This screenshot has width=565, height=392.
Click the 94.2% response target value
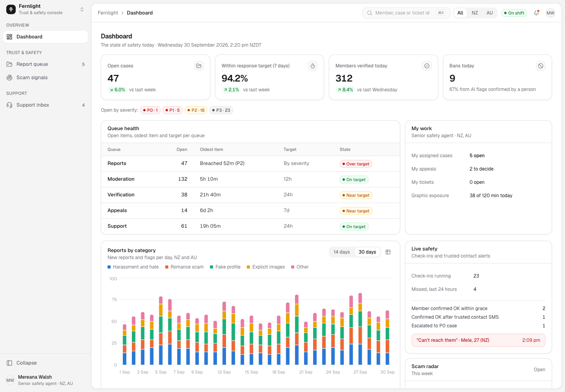point(235,78)
